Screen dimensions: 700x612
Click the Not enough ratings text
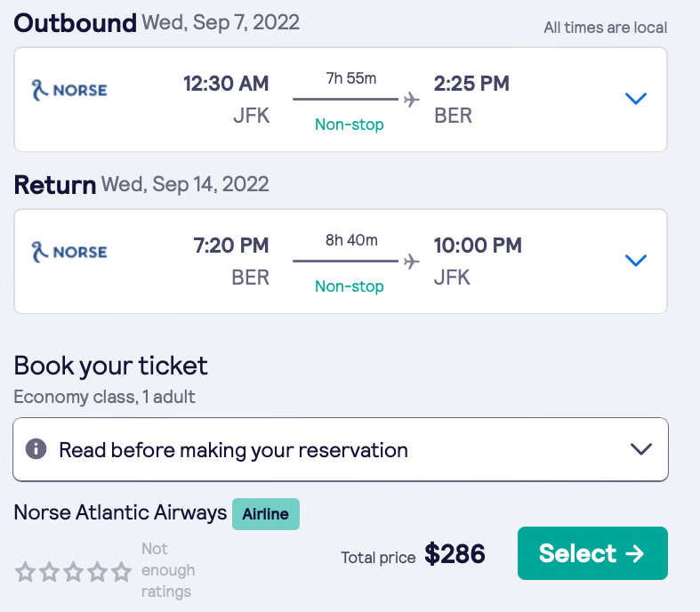point(168,570)
